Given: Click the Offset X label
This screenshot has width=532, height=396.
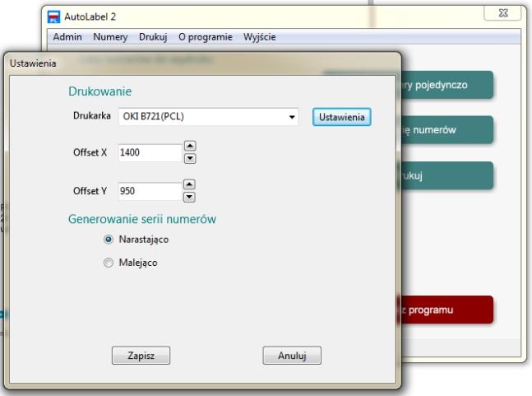Looking at the screenshot, I should coord(90,152).
